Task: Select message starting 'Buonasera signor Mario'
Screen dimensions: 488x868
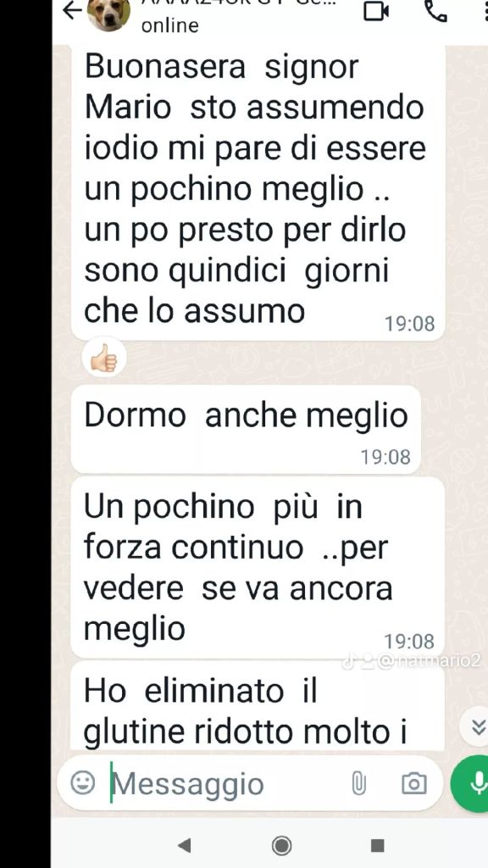Action: [x=258, y=192]
